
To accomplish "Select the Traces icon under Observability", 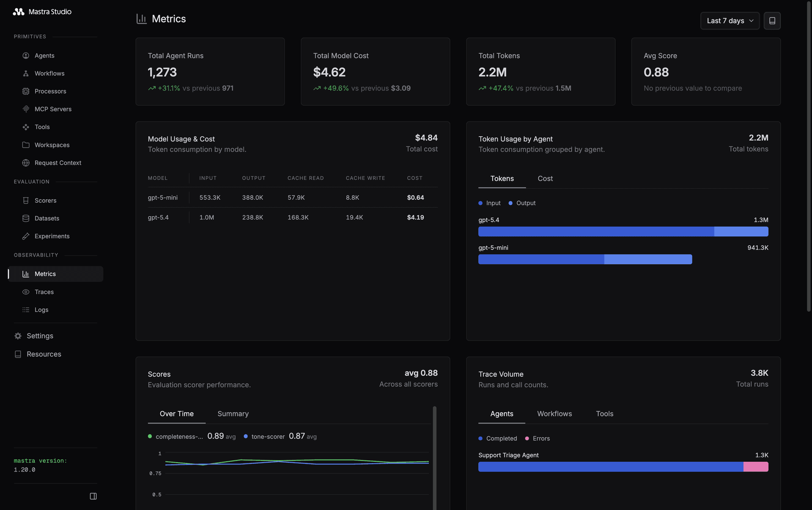I will point(26,292).
